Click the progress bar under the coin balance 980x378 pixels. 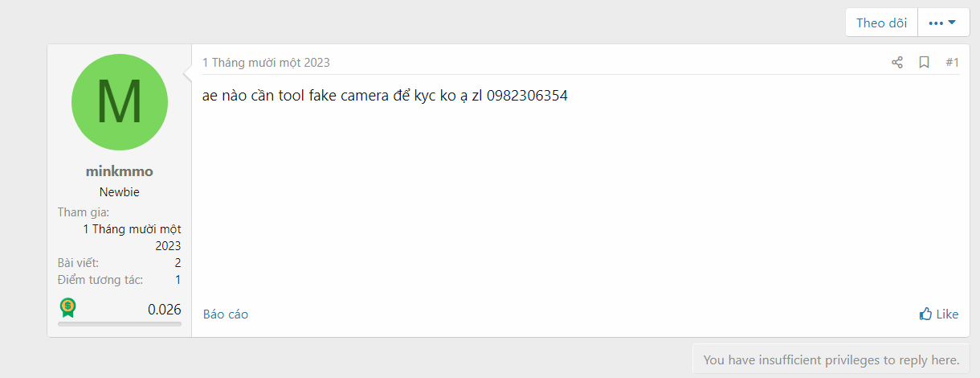coord(120,324)
